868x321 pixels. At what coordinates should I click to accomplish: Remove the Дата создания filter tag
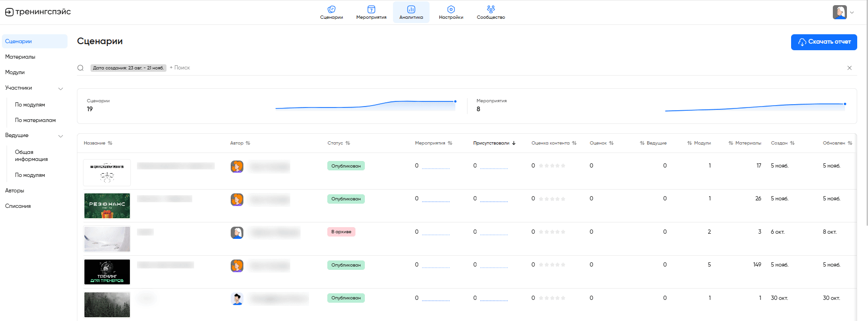pos(128,68)
